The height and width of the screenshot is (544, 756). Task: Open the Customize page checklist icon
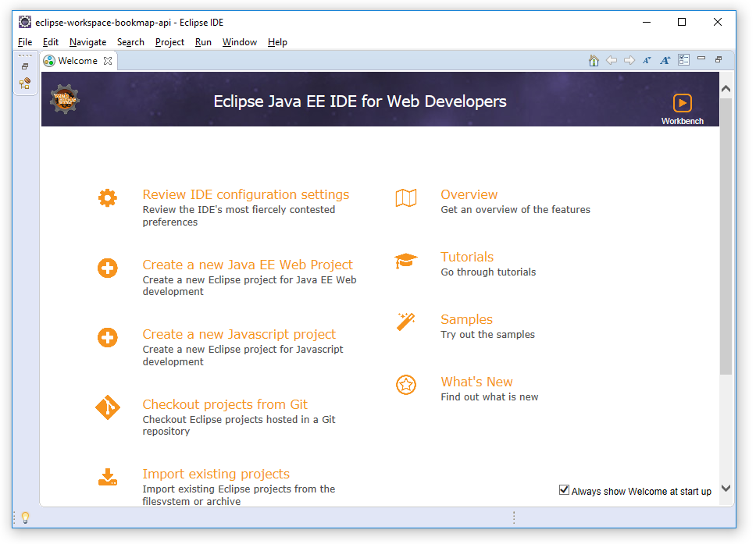pyautogui.click(x=683, y=61)
